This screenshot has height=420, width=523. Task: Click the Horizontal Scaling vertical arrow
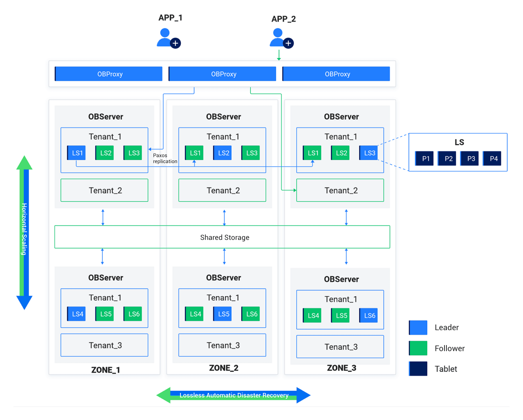pos(24,232)
